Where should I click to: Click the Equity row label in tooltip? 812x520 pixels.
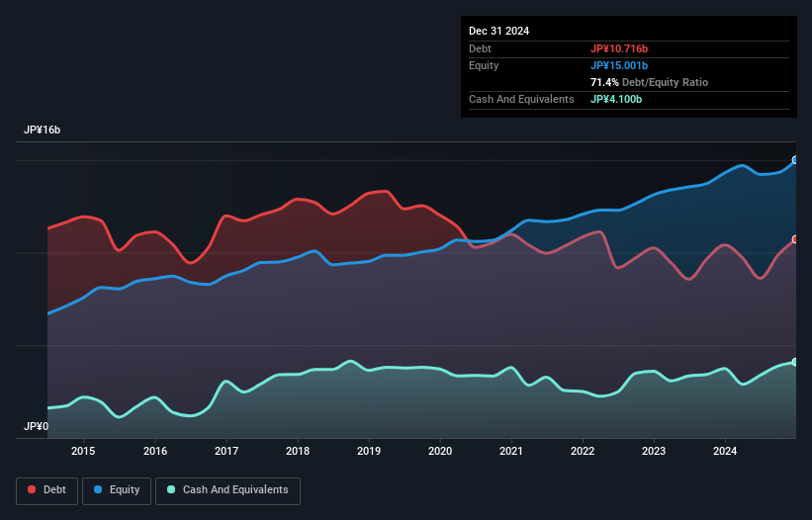(484, 65)
